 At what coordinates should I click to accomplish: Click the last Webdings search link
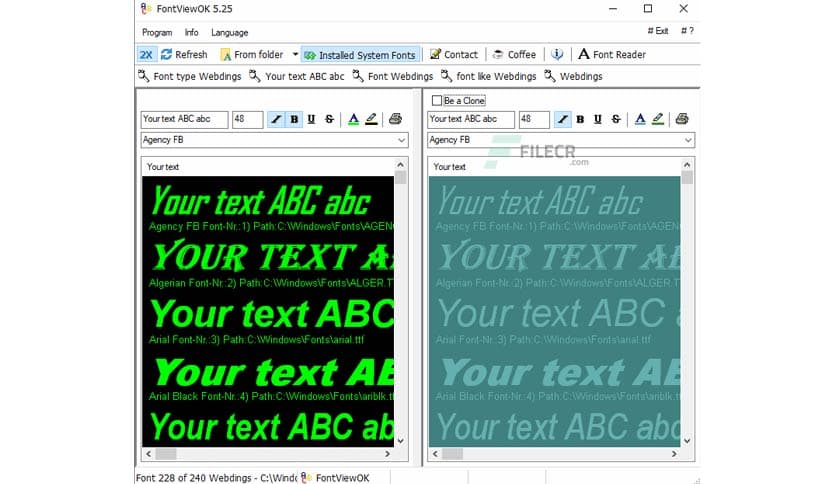click(573, 76)
